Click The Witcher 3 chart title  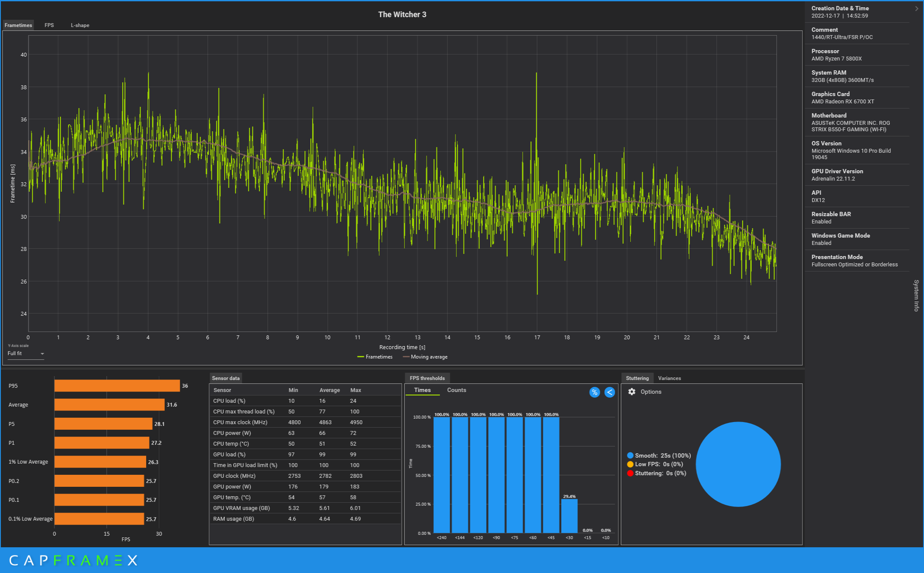pos(402,15)
